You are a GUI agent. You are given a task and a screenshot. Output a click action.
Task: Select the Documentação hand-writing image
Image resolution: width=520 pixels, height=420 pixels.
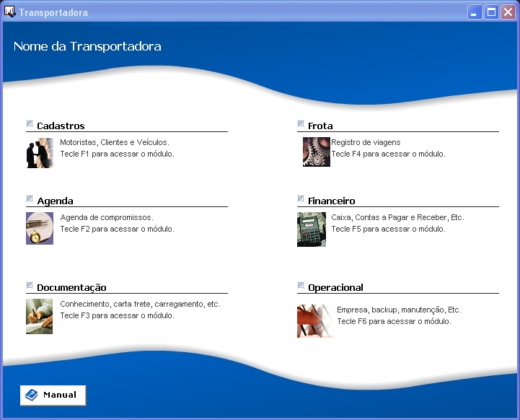pos(40,315)
